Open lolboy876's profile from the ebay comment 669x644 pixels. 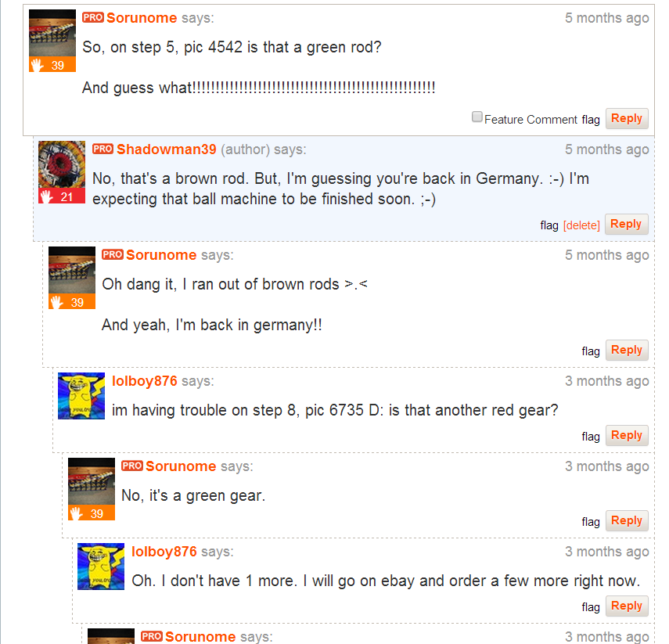click(x=164, y=552)
